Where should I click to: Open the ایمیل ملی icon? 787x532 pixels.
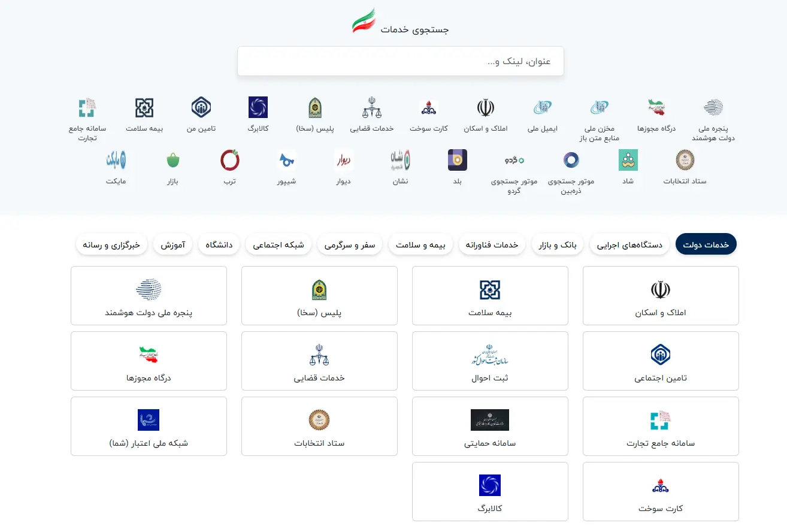[x=543, y=108]
